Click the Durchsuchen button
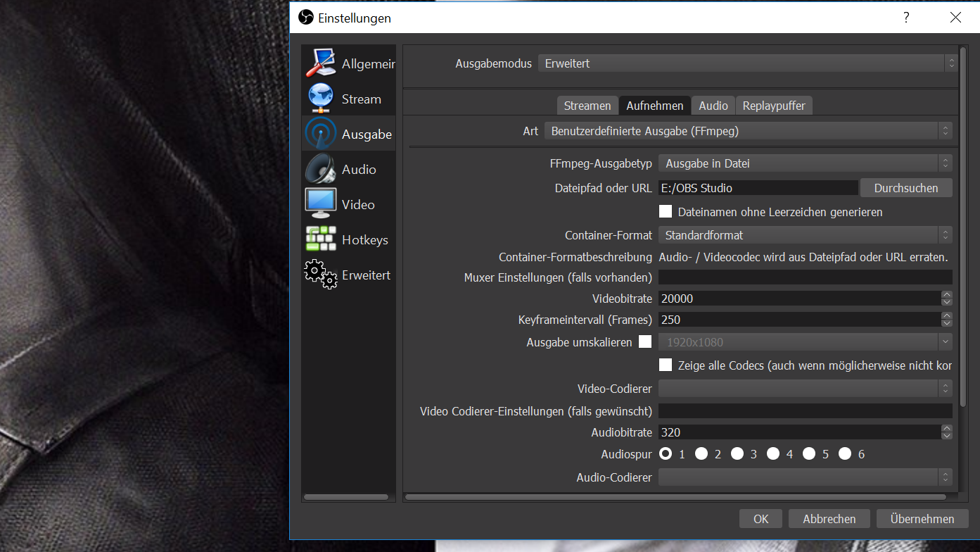980x552 pixels. click(x=906, y=188)
